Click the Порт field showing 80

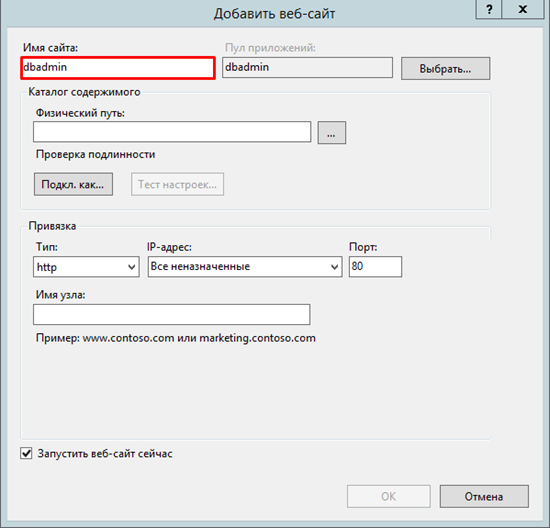(375, 267)
